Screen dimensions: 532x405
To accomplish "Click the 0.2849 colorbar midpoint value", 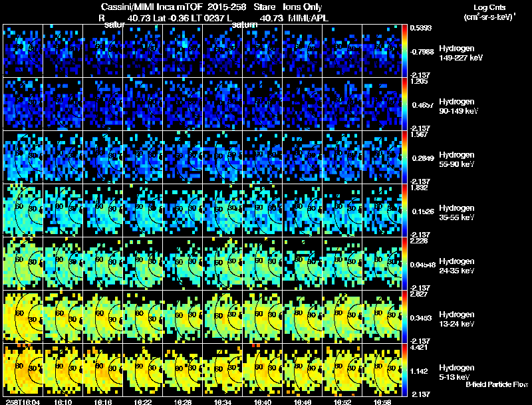I will [423, 158].
